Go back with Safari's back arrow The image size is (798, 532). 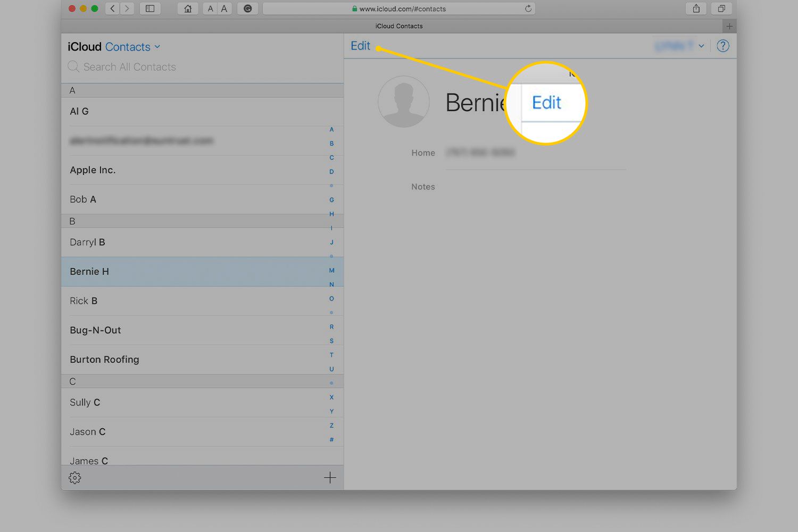point(112,9)
